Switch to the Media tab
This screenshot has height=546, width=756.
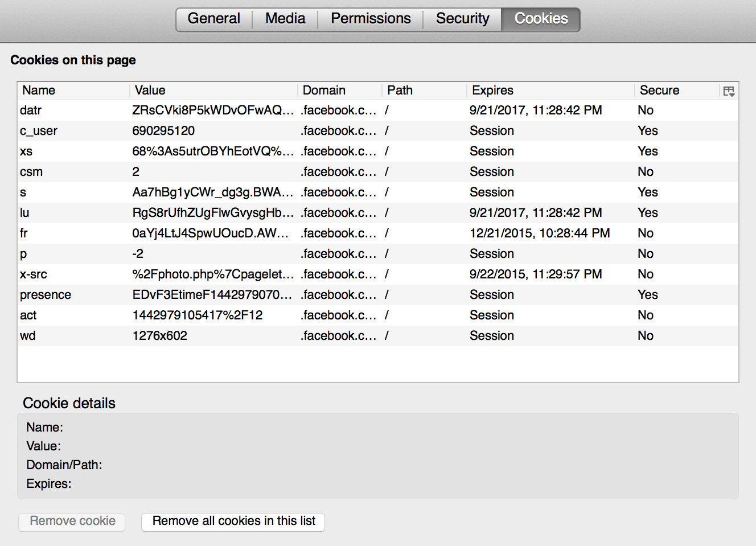point(285,19)
